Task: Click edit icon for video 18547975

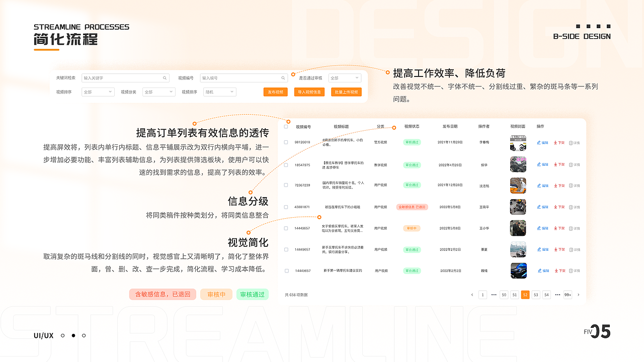Action: (539, 164)
